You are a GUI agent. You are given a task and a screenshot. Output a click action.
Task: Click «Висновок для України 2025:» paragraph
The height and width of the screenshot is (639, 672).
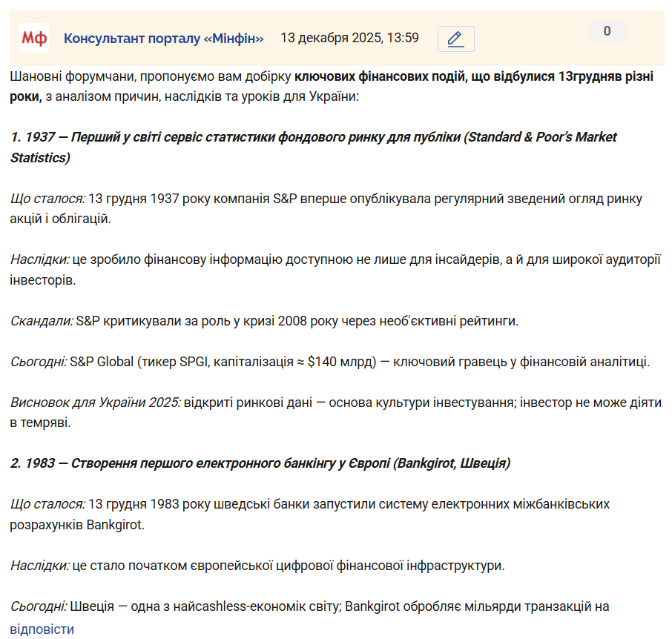(335, 412)
